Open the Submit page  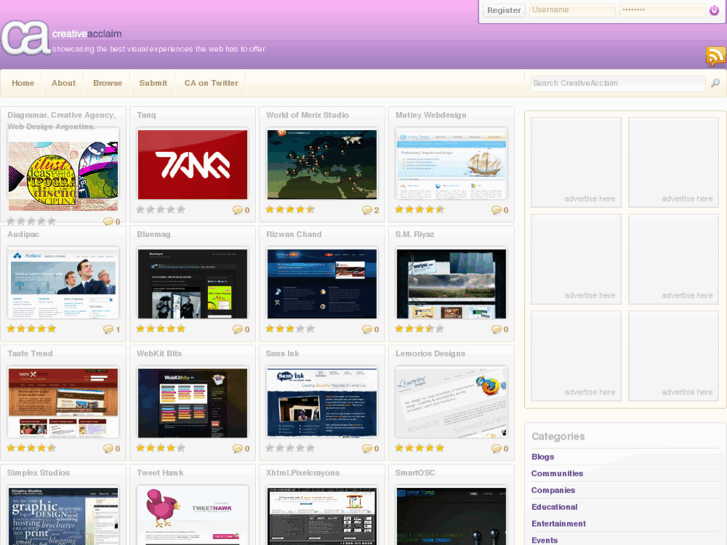(153, 83)
